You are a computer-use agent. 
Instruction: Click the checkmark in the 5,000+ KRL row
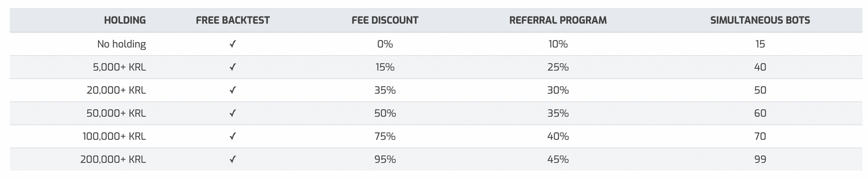point(233,67)
